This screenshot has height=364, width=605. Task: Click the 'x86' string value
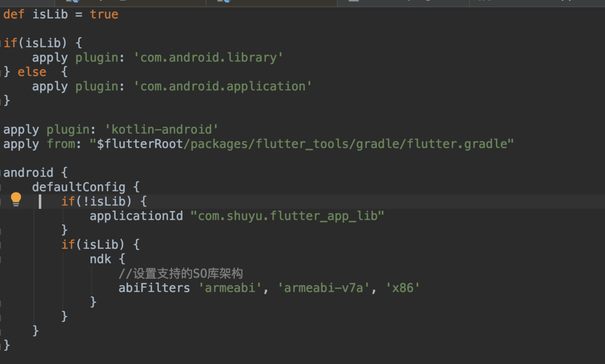click(403, 288)
